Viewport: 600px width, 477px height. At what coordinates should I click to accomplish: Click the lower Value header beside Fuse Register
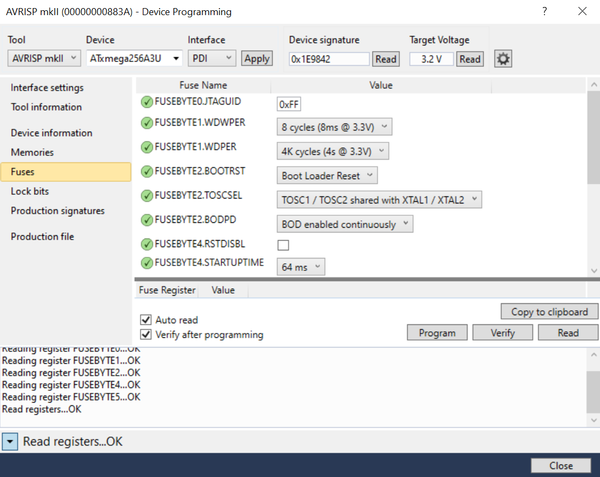pos(223,290)
